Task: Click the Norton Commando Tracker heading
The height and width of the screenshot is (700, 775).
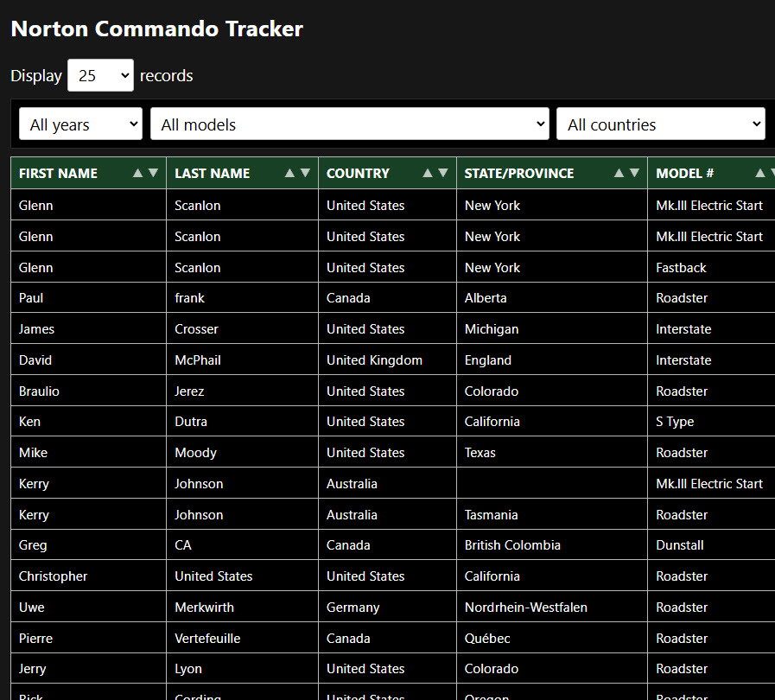Action: tap(156, 29)
